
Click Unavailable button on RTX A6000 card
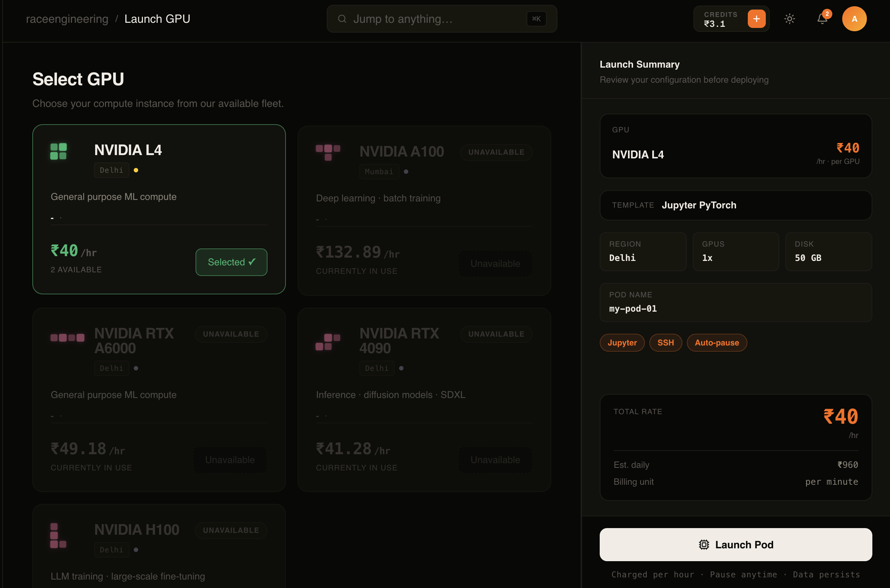click(230, 460)
